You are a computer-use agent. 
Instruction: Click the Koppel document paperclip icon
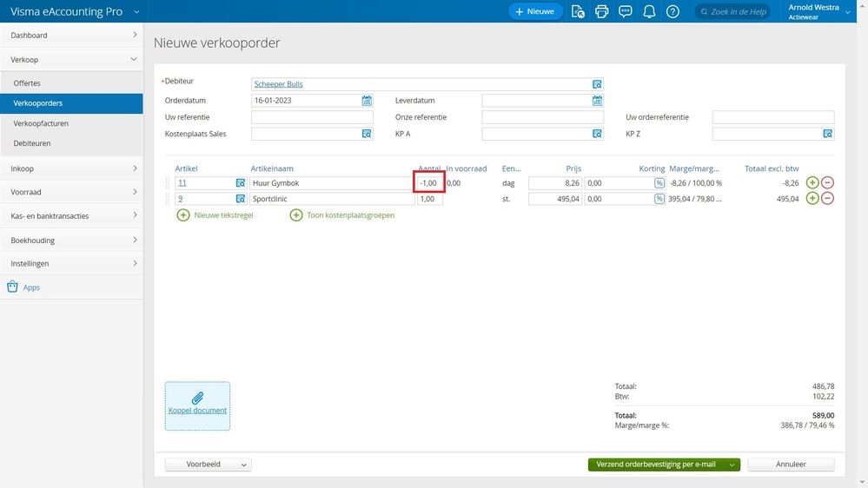[x=197, y=398]
